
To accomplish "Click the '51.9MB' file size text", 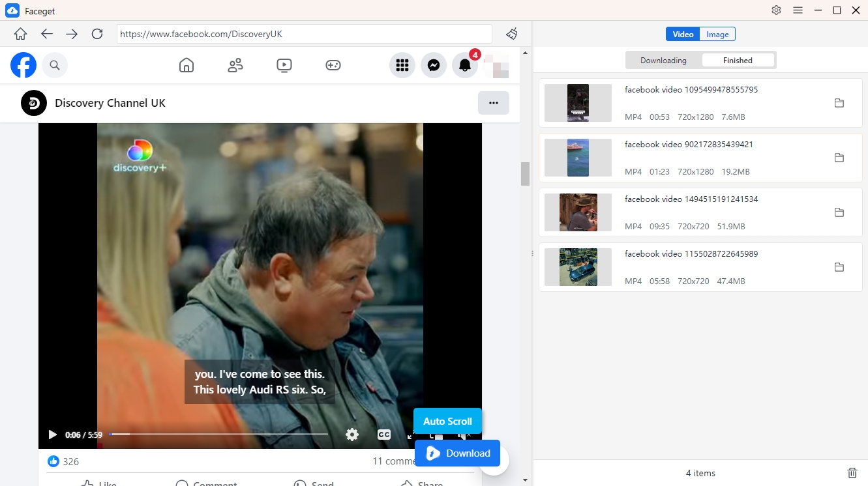I will 730,227.
